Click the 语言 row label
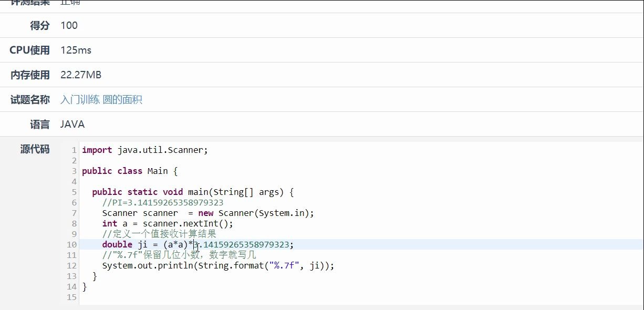This screenshot has width=644, height=310. [40, 125]
